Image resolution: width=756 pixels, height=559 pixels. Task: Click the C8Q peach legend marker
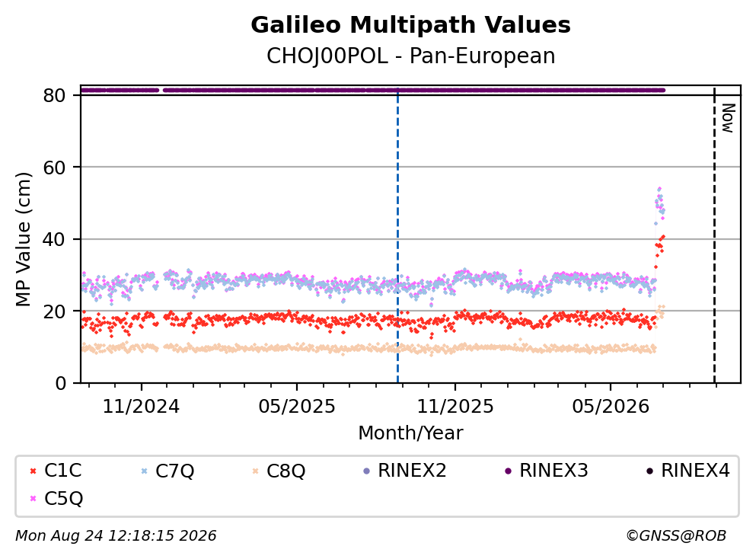(256, 471)
